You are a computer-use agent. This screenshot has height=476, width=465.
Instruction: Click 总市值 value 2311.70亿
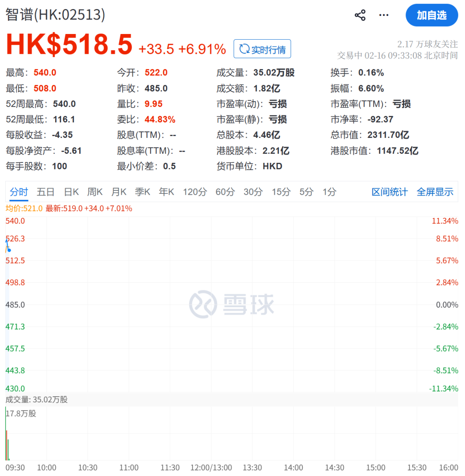(x=388, y=135)
